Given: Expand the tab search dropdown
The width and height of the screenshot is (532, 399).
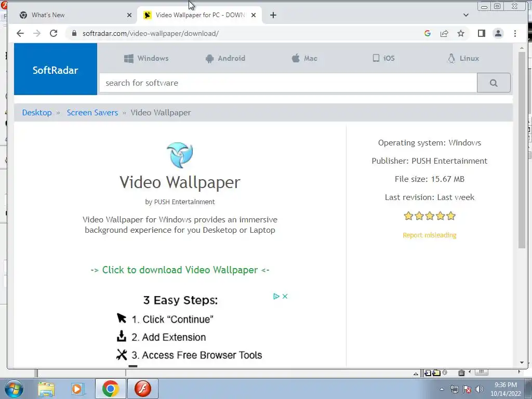Looking at the screenshot, I should click(x=466, y=15).
